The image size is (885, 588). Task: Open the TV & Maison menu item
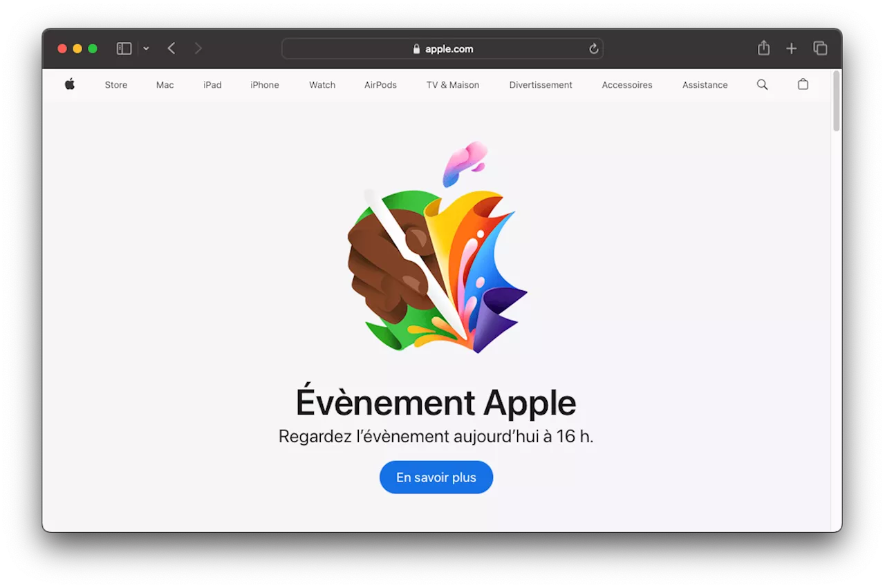[x=453, y=85]
